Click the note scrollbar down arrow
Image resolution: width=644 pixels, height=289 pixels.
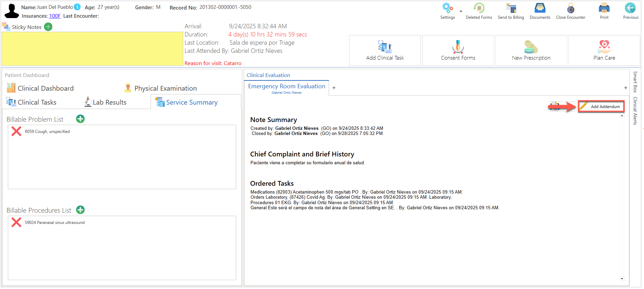pos(622,279)
